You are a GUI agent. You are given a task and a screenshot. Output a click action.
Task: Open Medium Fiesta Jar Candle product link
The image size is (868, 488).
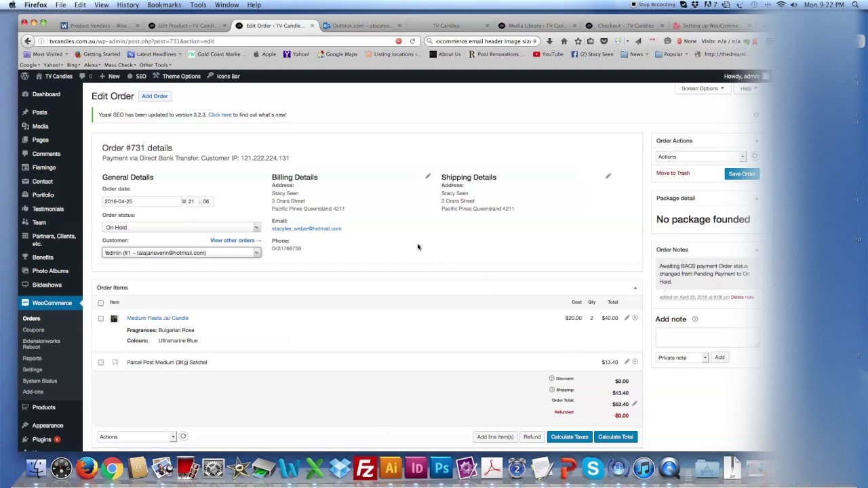pos(158,318)
